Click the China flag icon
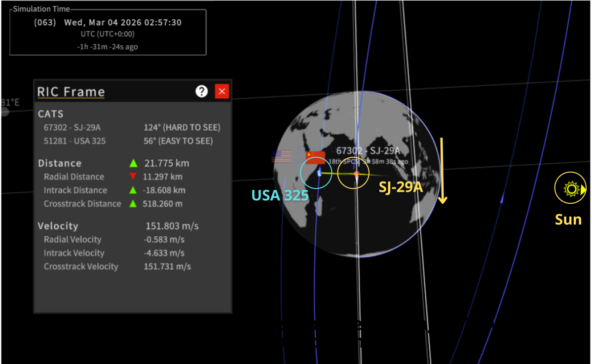The height and width of the screenshot is (364, 592). click(x=316, y=157)
